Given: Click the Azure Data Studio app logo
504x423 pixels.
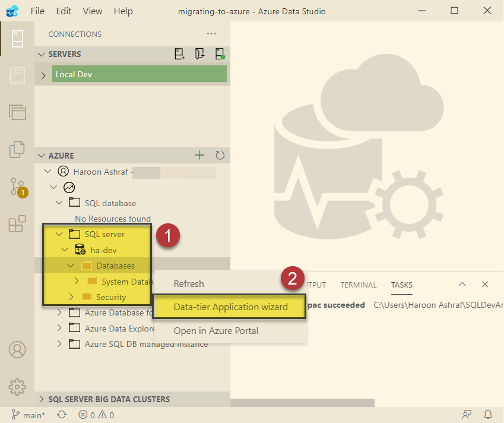Looking at the screenshot, I should pos(12,11).
